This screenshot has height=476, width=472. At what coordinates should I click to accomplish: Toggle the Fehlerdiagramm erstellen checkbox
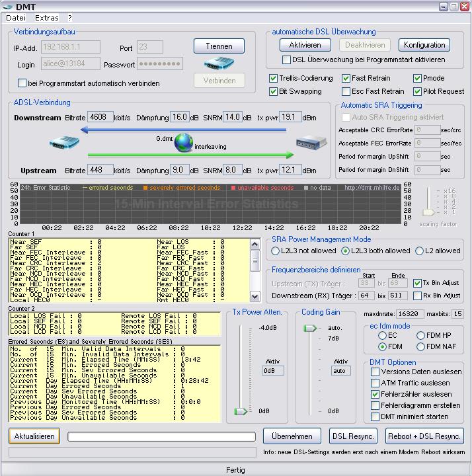coord(375,405)
